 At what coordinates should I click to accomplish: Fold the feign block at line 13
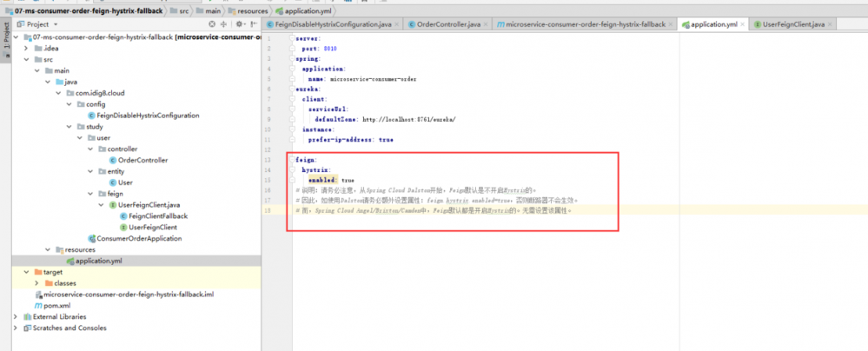[x=292, y=160]
